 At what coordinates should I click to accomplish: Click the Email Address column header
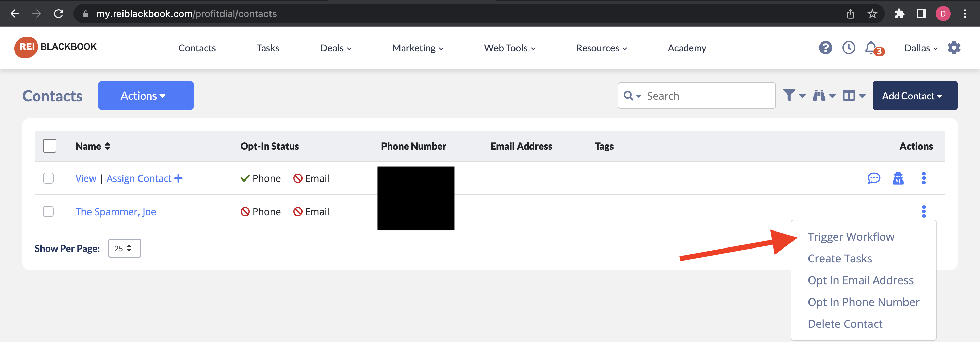point(521,146)
